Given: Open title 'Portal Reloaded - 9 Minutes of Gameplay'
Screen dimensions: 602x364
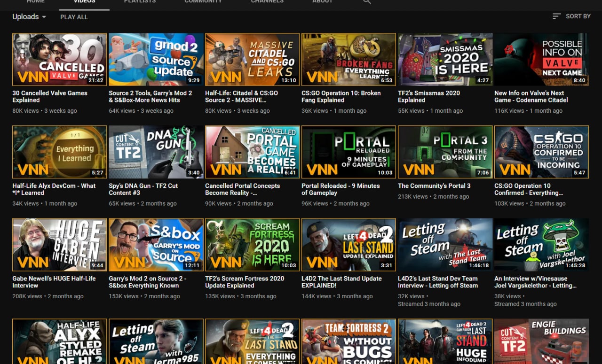Looking at the screenshot, I should [341, 189].
